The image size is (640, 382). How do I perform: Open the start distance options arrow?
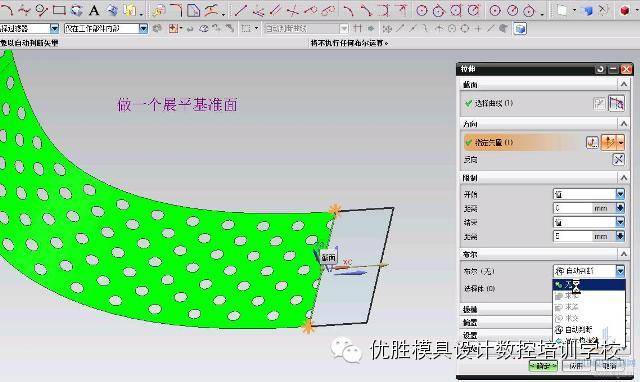click(620, 208)
